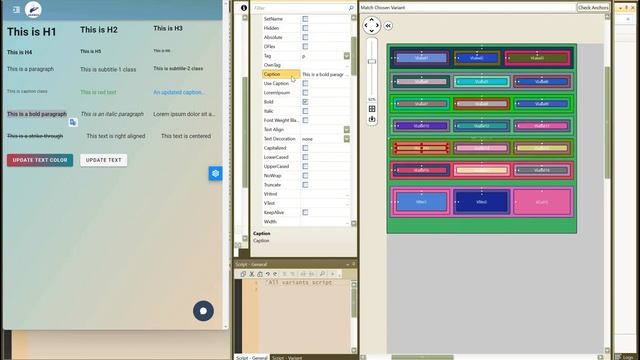
Task: Click the designer horizontal scrollbar thumb
Action: [x=422, y=357]
